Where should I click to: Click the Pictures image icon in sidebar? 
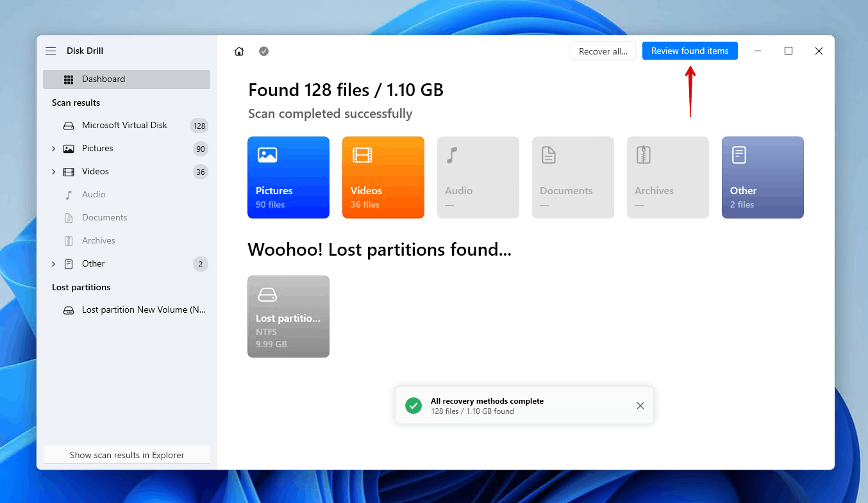(69, 149)
